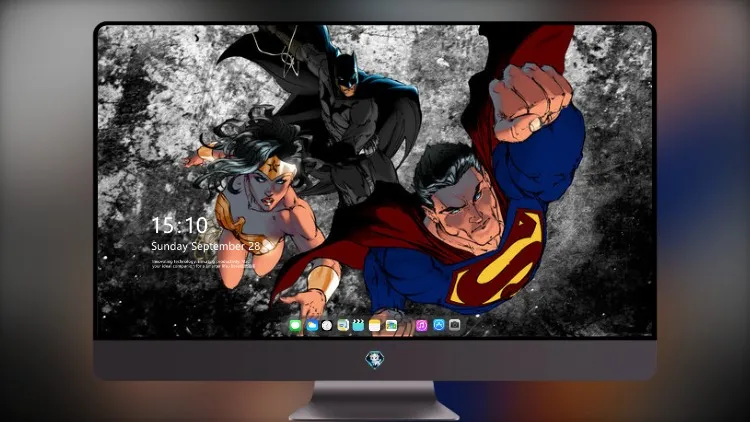Click the 15:10 clock widget
750x422 pixels.
click(x=179, y=225)
